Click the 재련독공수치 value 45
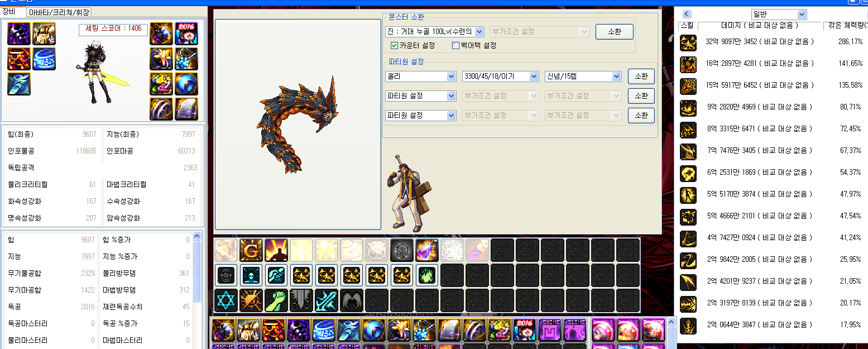868x349 pixels. coord(186,307)
